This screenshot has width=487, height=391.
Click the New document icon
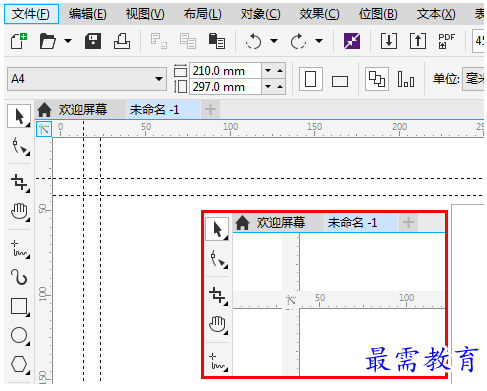pyautogui.click(x=19, y=41)
